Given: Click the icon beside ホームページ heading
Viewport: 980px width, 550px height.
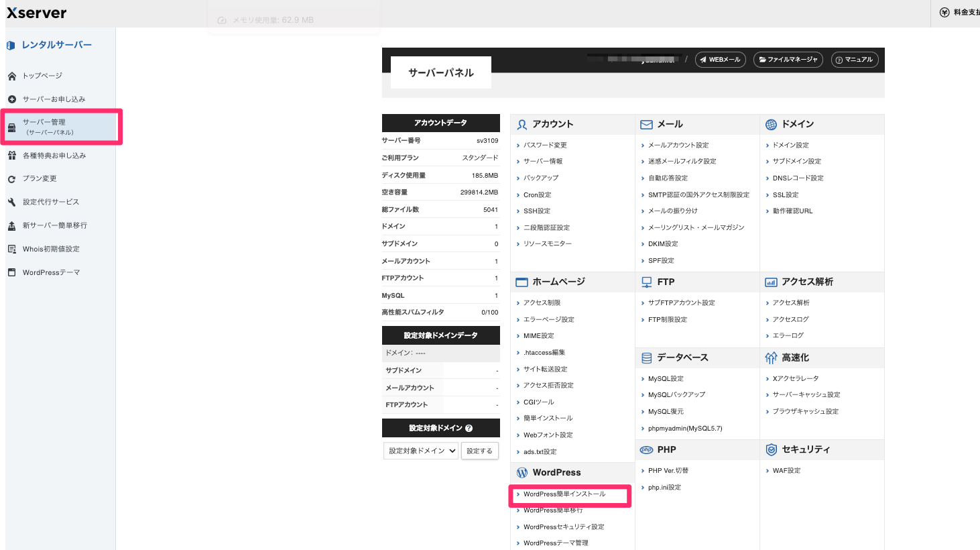Looking at the screenshot, I should 521,282.
